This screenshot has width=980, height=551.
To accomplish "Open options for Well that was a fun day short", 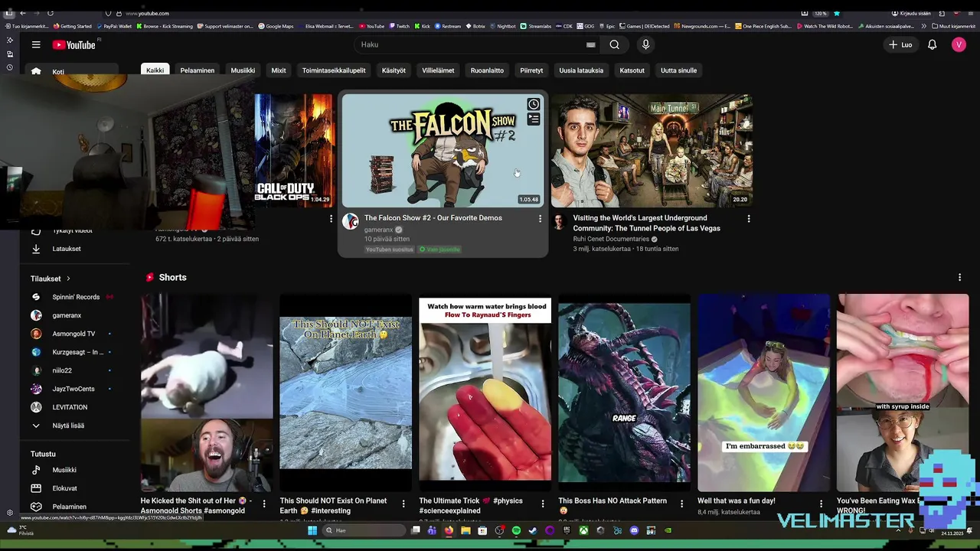I will click(822, 504).
